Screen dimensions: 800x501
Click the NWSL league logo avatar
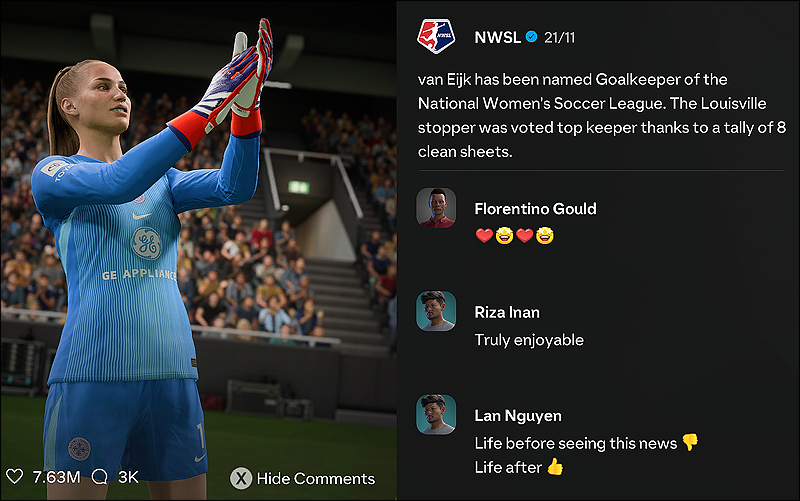click(x=436, y=37)
